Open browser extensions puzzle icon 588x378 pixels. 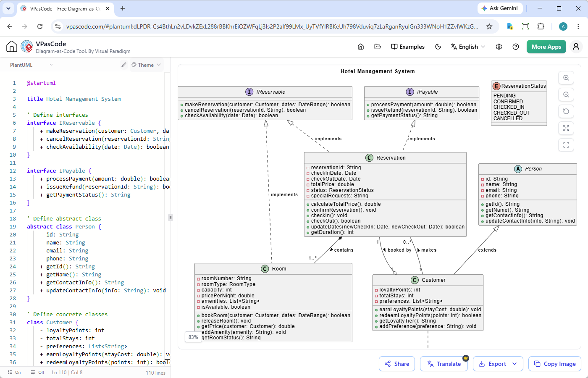(541, 26)
